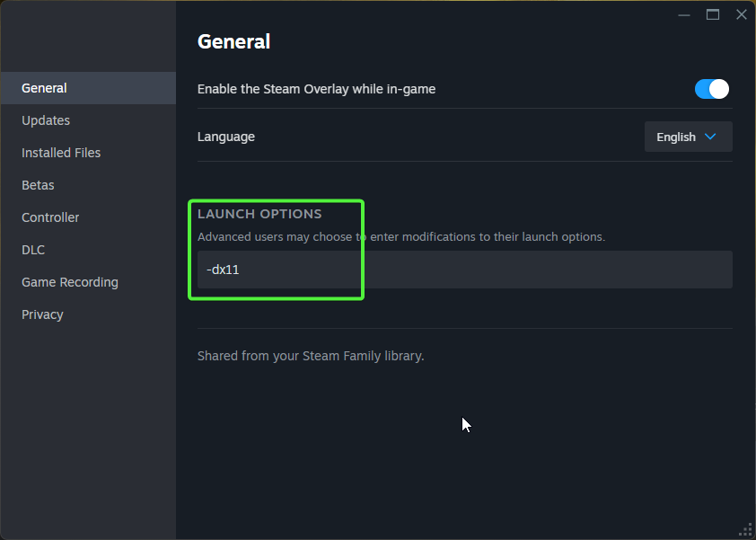
Task: Open the English language dropdown
Action: click(x=688, y=137)
